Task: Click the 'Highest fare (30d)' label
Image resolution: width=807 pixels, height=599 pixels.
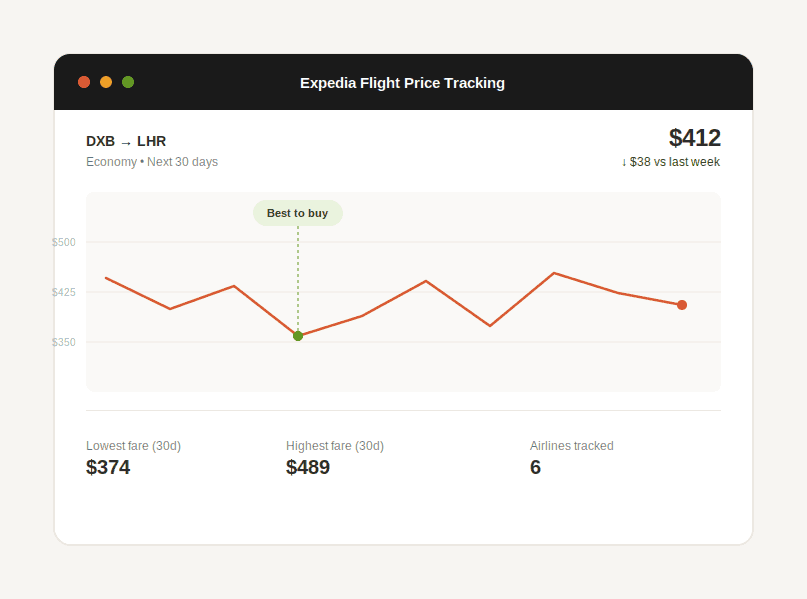Action: (335, 446)
